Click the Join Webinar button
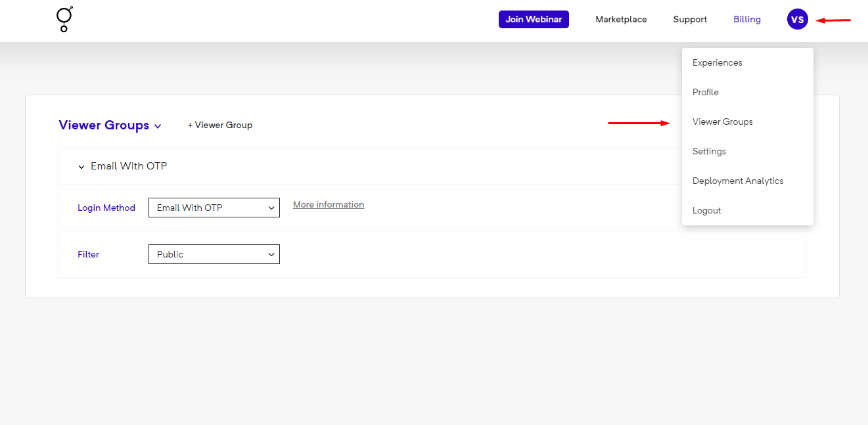 534,19
